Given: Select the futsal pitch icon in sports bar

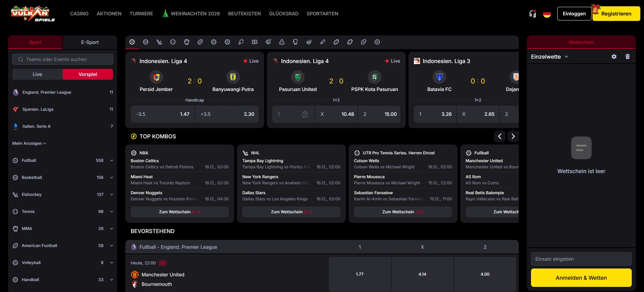Looking at the screenshot, I should point(255,42).
